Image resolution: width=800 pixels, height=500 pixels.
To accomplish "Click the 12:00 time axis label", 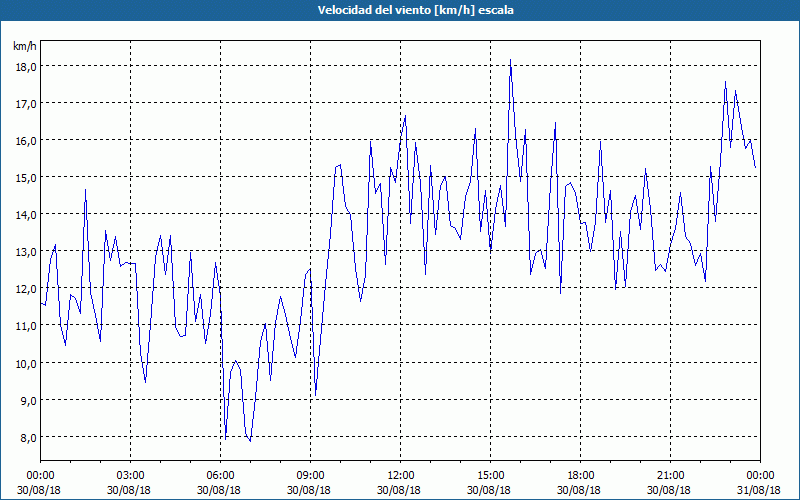I will tap(401, 476).
